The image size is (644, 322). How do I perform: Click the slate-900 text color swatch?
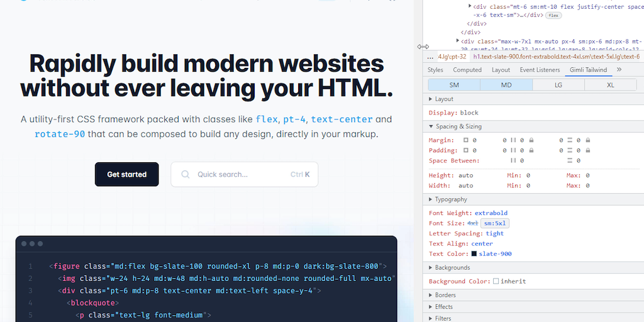click(x=474, y=254)
